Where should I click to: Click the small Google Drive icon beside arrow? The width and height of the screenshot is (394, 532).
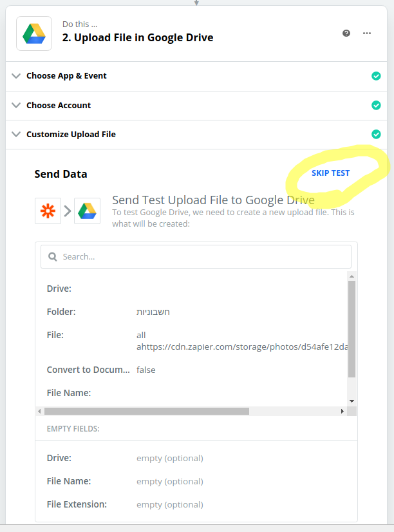coord(87,211)
